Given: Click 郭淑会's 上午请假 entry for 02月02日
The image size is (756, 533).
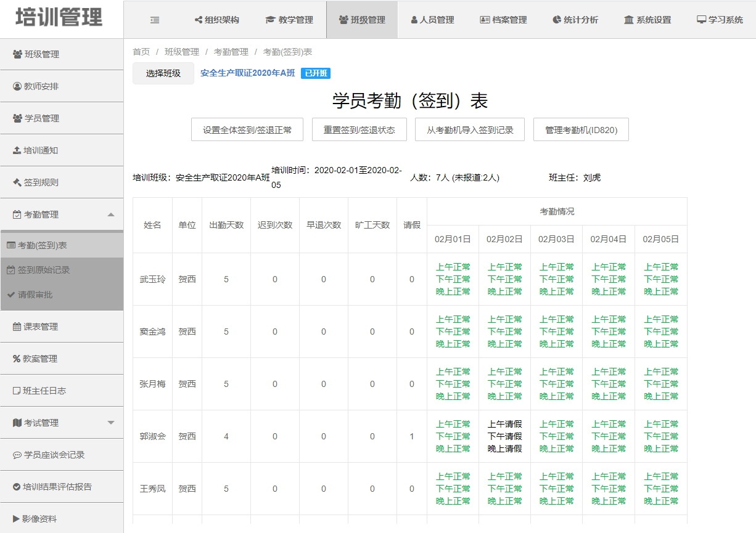Looking at the screenshot, I should (x=504, y=424).
